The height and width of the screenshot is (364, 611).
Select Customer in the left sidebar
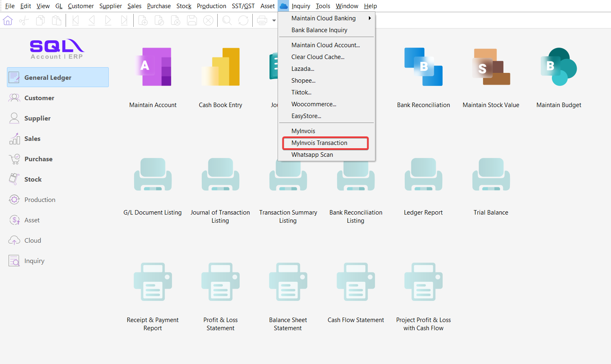pos(39,98)
